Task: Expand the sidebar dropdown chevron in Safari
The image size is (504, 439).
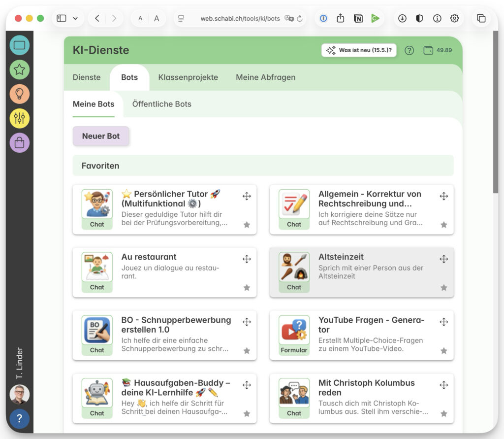Action: click(75, 18)
